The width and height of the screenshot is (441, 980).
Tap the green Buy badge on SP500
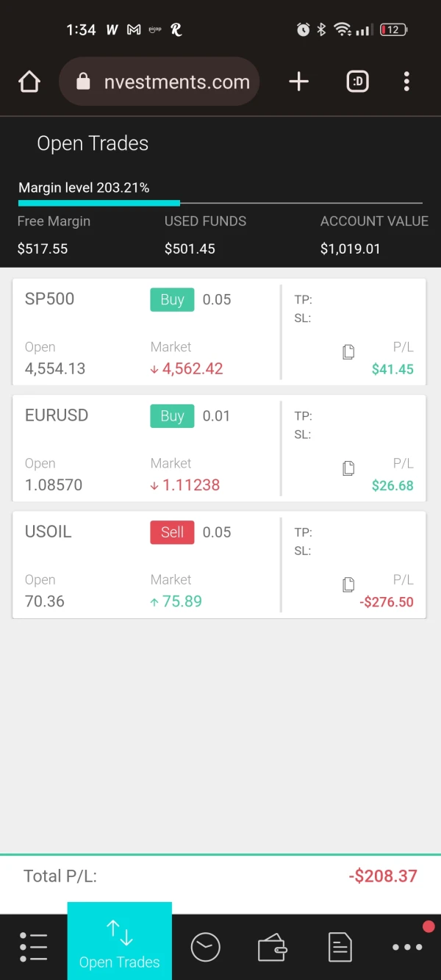172,299
